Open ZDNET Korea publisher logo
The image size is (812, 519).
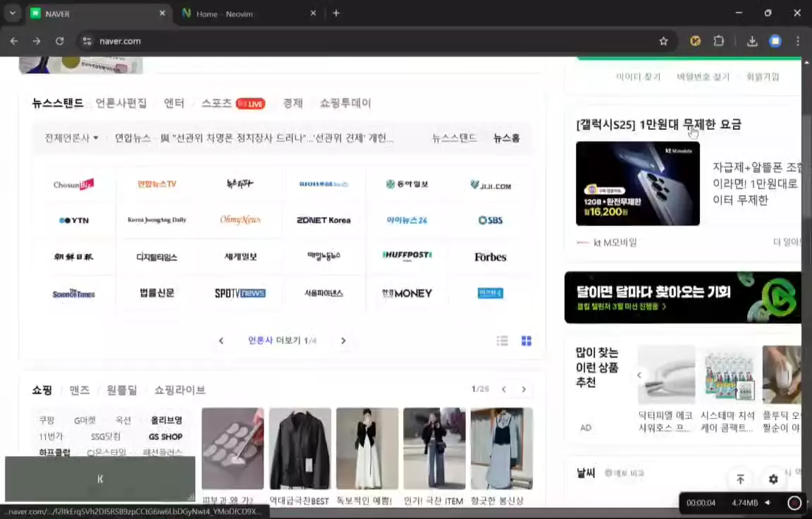coord(324,220)
